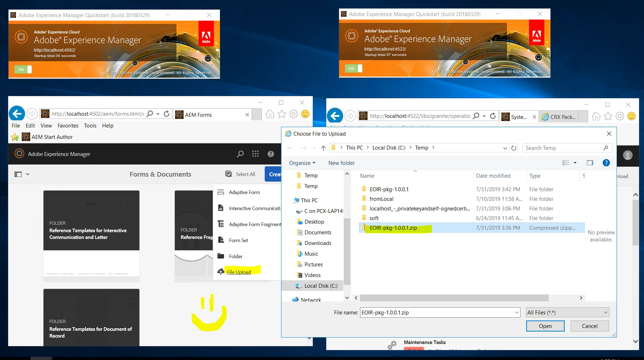This screenshot has height=360, width=644.
Task: Expand chevron after Temp in breadcrumb
Action: (433, 147)
